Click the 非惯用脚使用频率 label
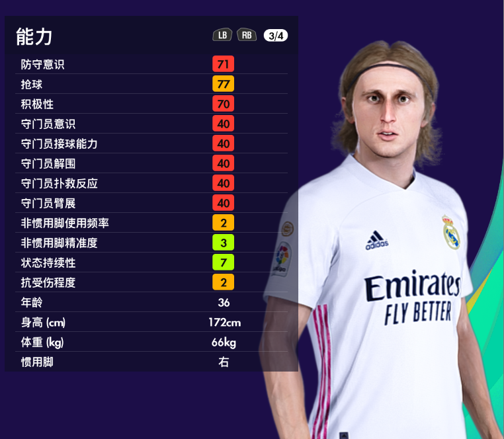Viewport: 504px width, 439px height. [65, 223]
